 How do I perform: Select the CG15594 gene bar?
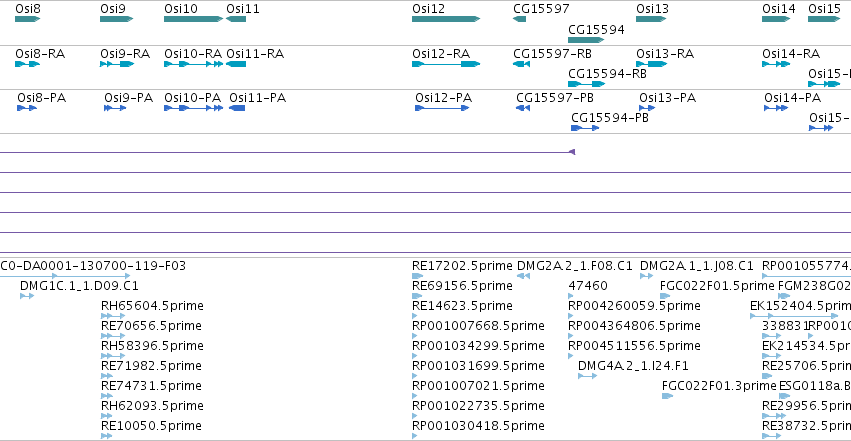(586, 40)
